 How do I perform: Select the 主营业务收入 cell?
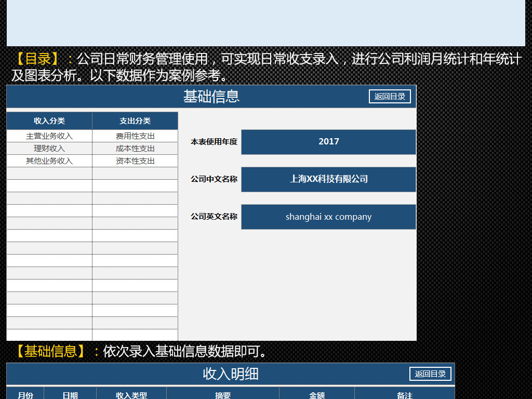49,136
